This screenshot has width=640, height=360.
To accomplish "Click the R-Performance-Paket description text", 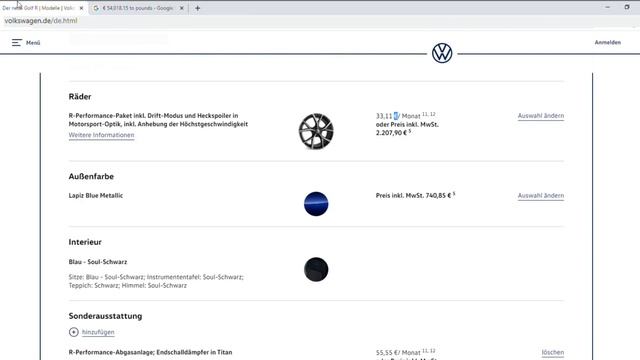I will point(158,120).
